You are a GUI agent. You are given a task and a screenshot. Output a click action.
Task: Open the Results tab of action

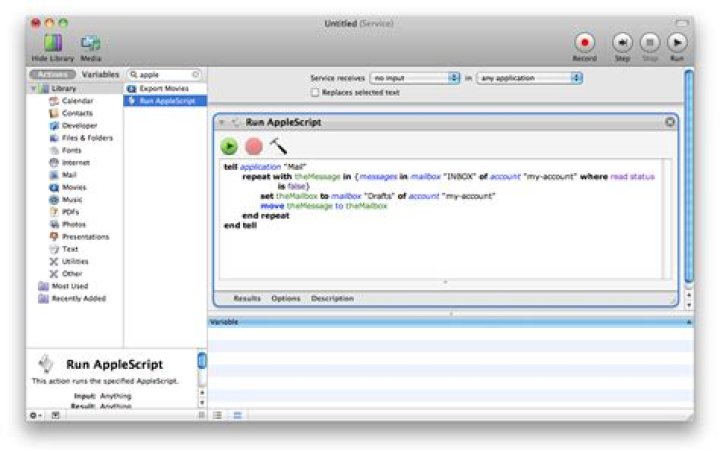[x=247, y=299]
